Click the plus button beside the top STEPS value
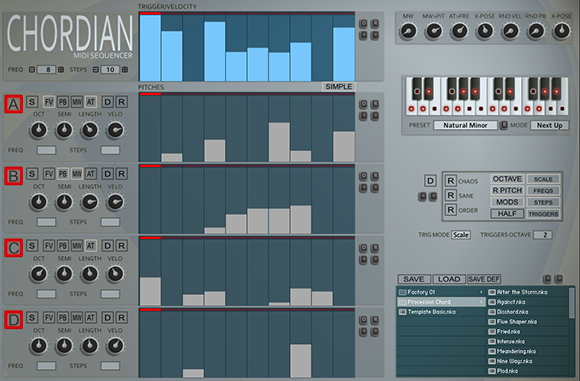580x381 pixels. click(x=125, y=70)
